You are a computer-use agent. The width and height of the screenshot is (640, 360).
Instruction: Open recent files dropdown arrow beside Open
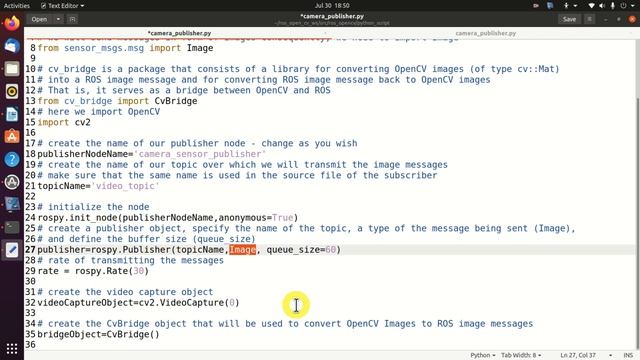(x=58, y=19)
